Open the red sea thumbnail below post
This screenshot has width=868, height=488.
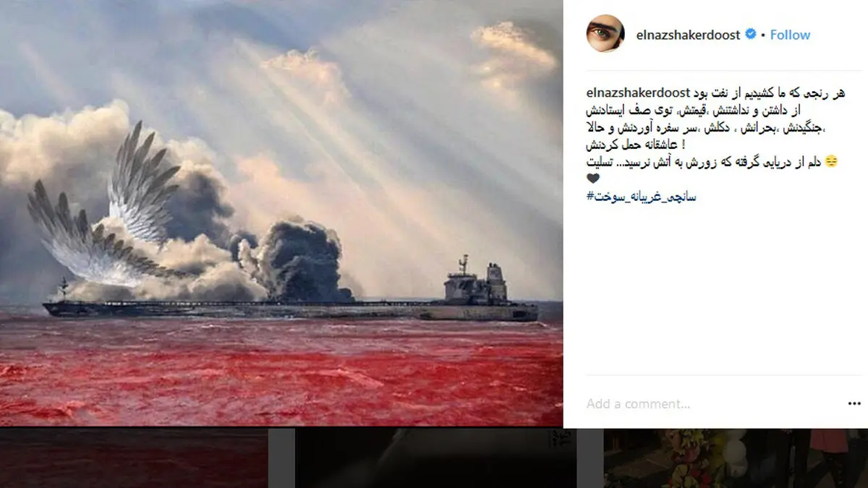(x=135, y=458)
